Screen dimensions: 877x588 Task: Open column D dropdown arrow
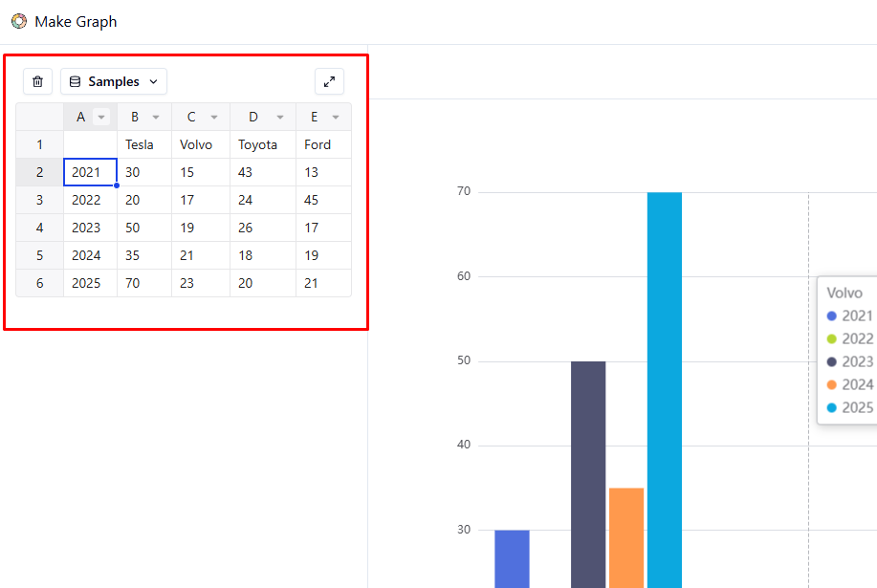(280, 117)
